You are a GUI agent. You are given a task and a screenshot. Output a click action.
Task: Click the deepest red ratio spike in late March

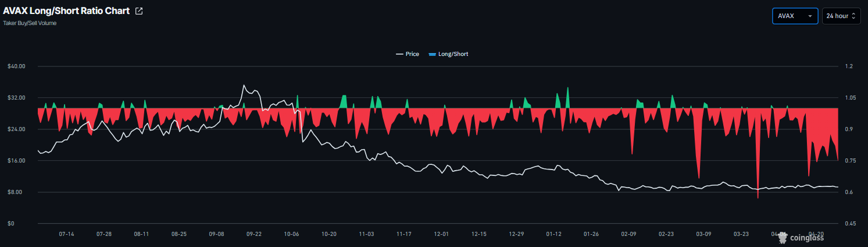[x=758, y=197]
